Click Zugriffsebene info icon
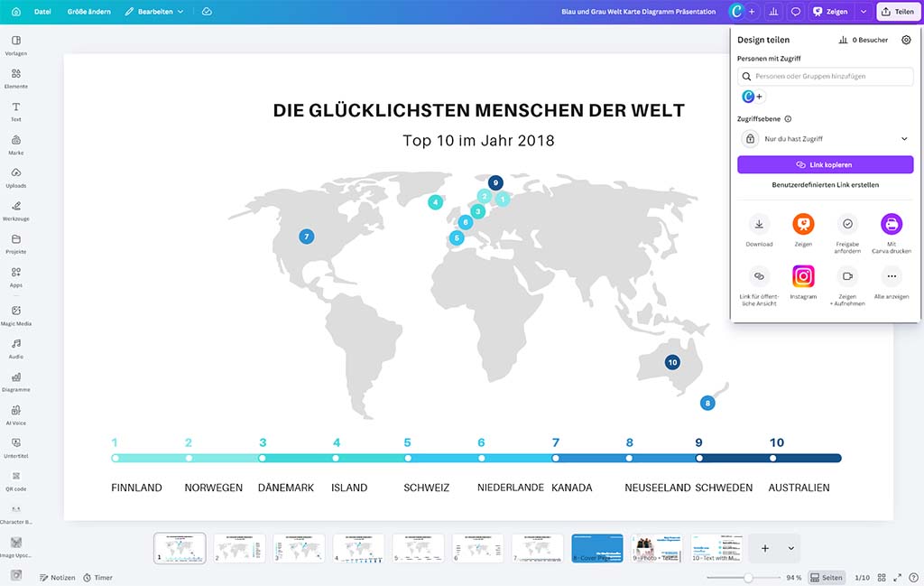Viewport: 924px width, 586px height. (x=788, y=118)
